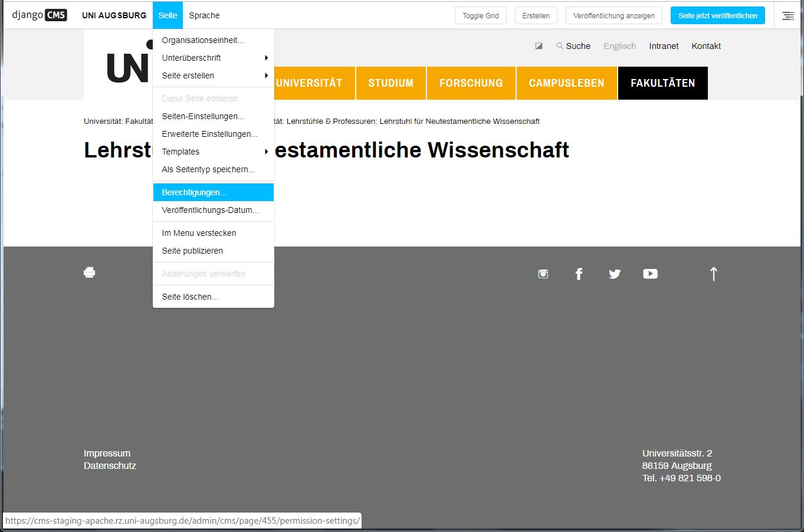Click the footer address text Universitätsstr. 2

677,453
